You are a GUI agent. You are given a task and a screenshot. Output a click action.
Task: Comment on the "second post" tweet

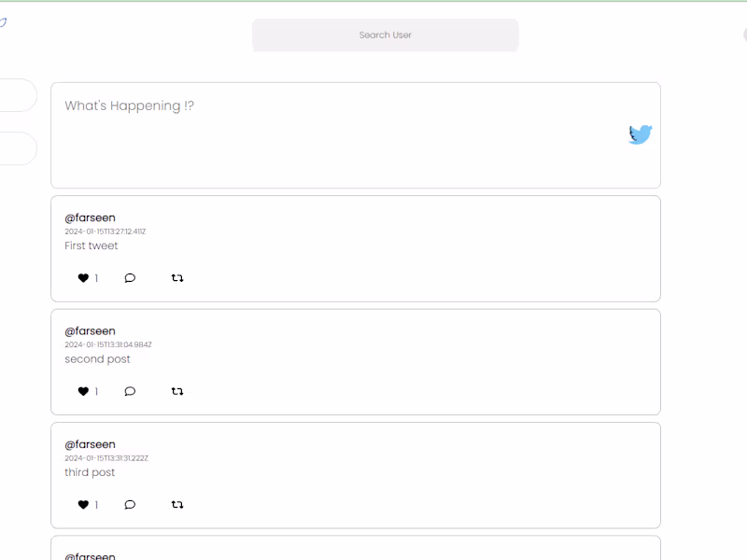pos(130,392)
